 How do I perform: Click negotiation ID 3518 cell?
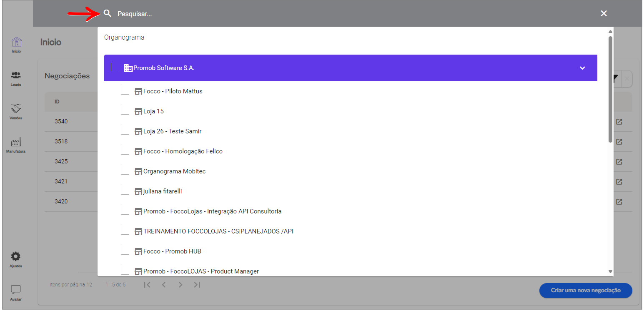click(61, 141)
